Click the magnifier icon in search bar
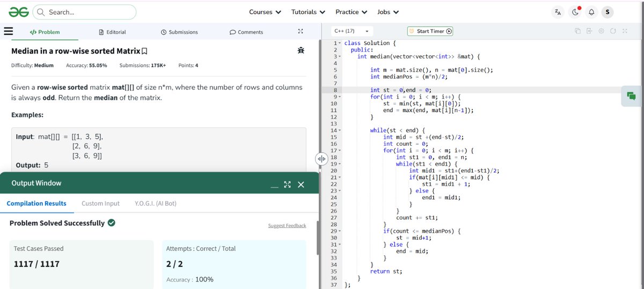The height and width of the screenshot is (289, 644). pyautogui.click(x=40, y=12)
